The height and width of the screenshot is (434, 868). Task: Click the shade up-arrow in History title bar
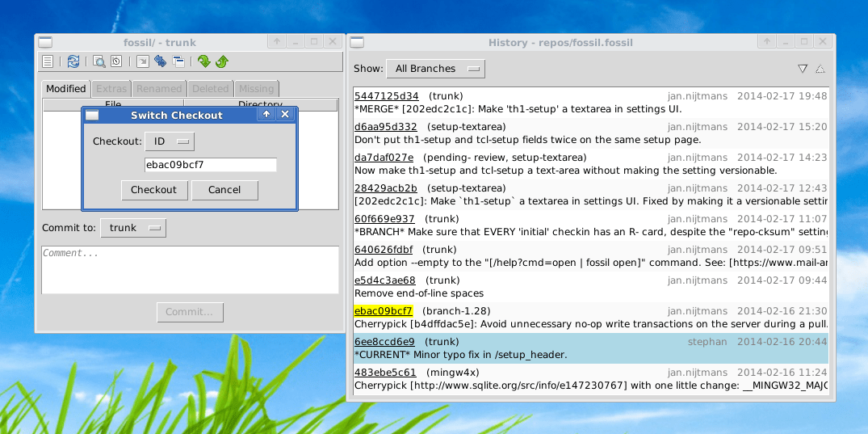click(767, 41)
